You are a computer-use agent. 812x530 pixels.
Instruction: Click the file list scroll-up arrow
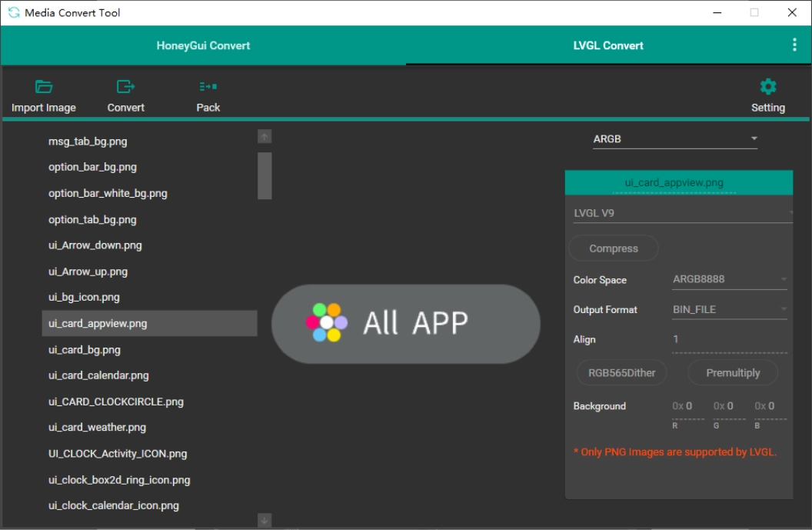[x=264, y=136]
